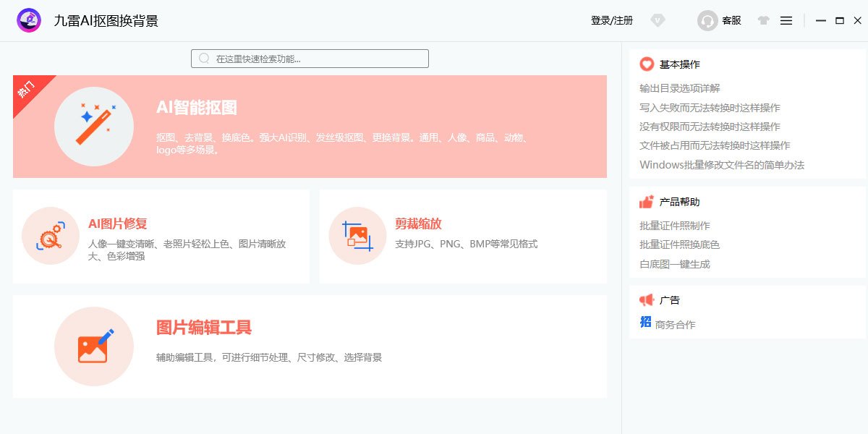Open 文件被占用而无法转换时这样操作 link
Viewport: 868px width, 434px height.
(715, 145)
